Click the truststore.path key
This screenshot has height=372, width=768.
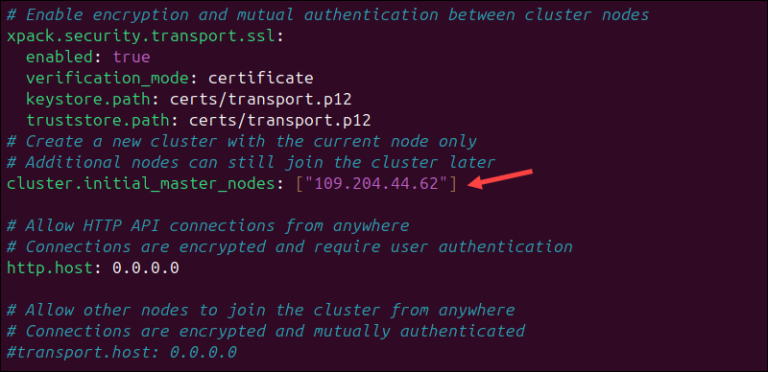tap(98, 120)
